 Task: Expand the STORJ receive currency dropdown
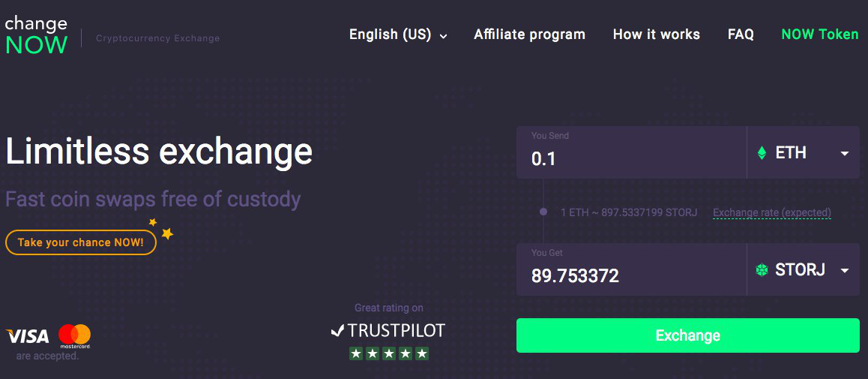(845, 270)
